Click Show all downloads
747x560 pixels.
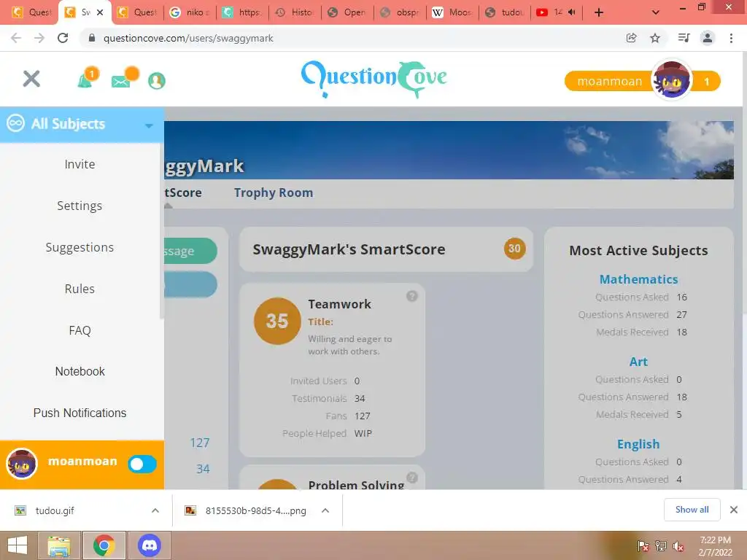[692, 510]
